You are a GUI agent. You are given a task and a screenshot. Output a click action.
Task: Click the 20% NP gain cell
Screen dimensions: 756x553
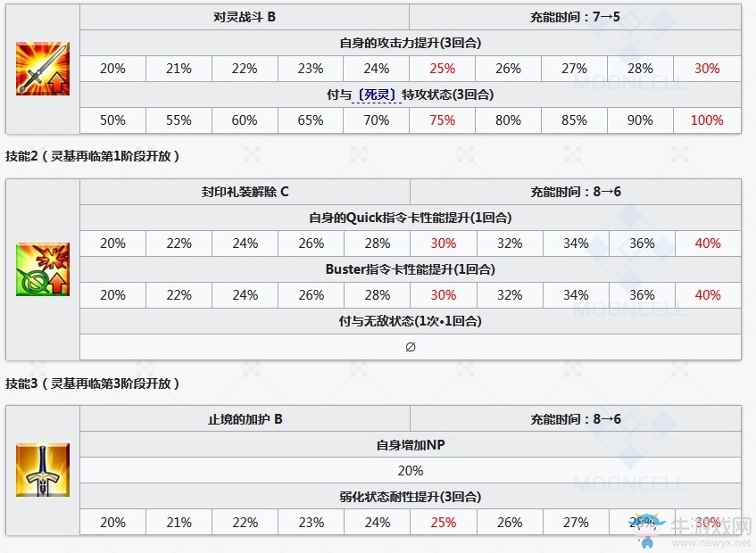[x=411, y=470]
